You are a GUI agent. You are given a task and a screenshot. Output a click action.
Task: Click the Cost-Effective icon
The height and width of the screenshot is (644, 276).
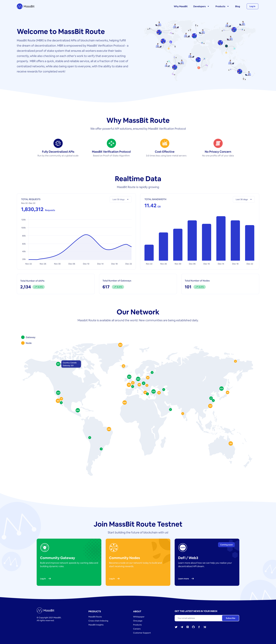tap(164, 143)
